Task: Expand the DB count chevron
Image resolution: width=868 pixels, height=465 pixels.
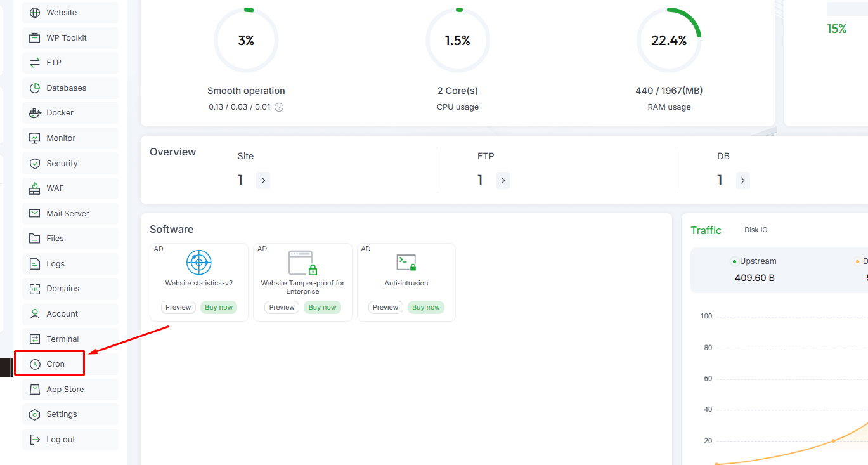Action: pos(742,181)
